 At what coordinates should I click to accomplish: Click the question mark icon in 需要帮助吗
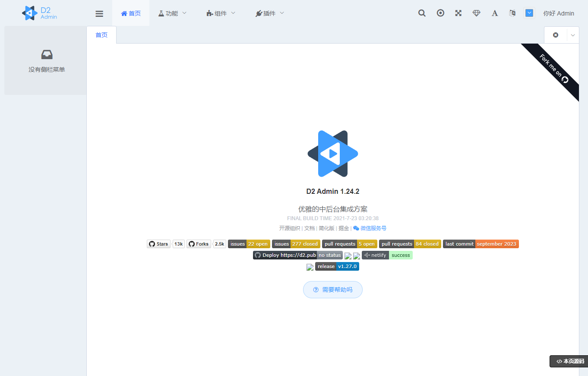(x=316, y=290)
